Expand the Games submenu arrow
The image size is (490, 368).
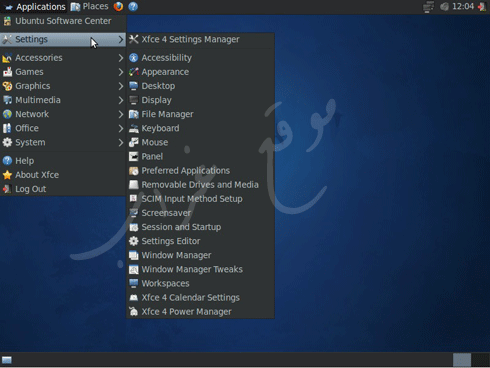point(121,72)
